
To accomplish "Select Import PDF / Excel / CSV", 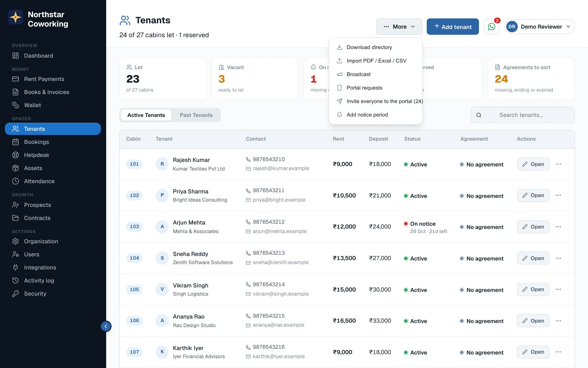I will coord(376,61).
